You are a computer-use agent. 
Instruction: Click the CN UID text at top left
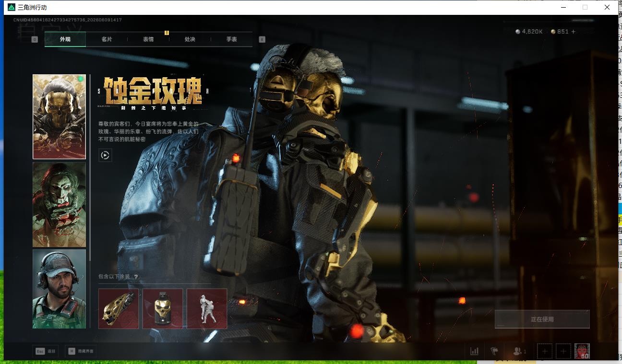[67, 20]
